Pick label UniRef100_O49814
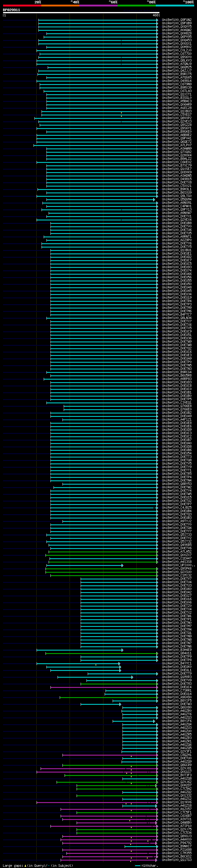The width and height of the screenshot is (197, 868). coord(177,81)
